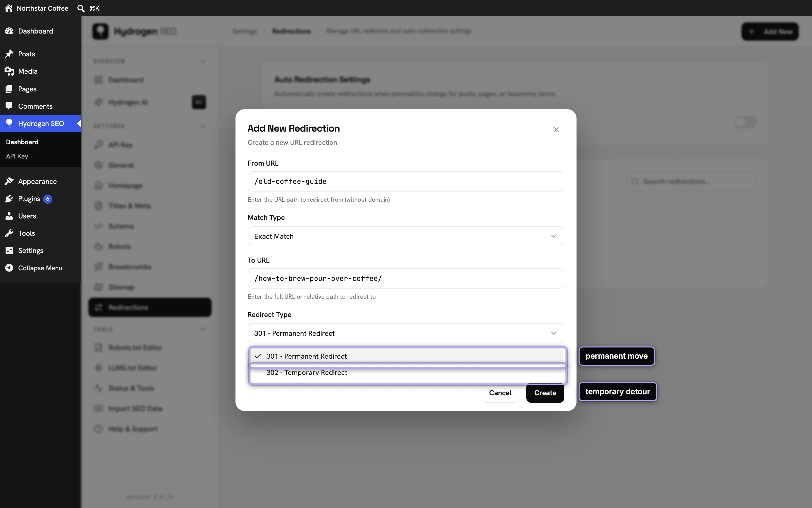This screenshot has height=508, width=812.
Task: Collapse the Tools section chevron in Hydrogen panel
Action: 203,329
